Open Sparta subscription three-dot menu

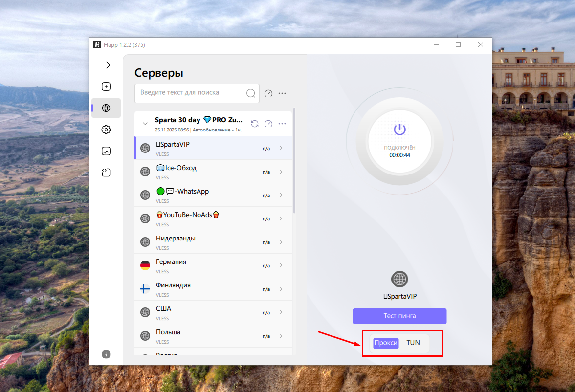point(282,124)
